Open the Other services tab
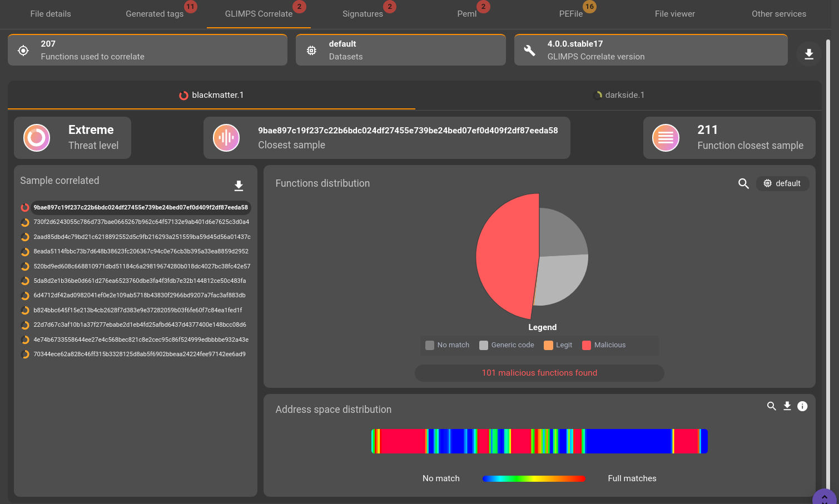839x504 pixels. [779, 14]
